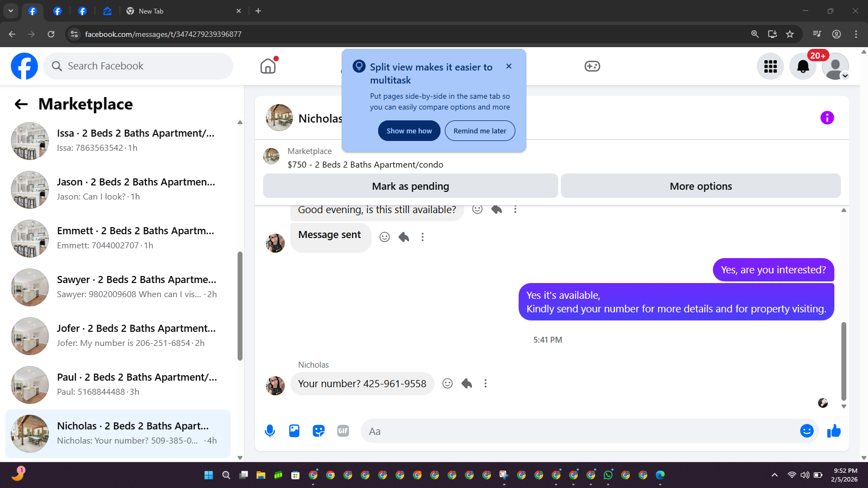Screen dimensions: 868x488
Task: Open File Explorer from taskbar
Action: 261,475
